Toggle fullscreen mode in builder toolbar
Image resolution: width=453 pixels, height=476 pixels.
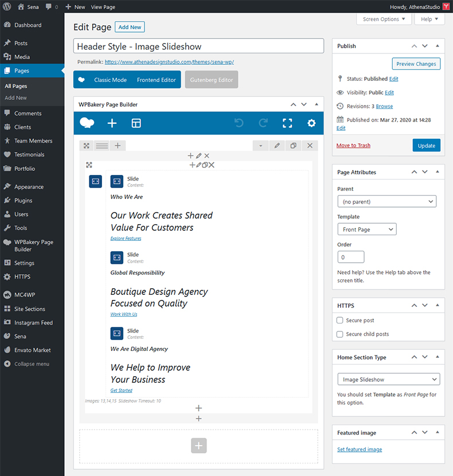(287, 123)
